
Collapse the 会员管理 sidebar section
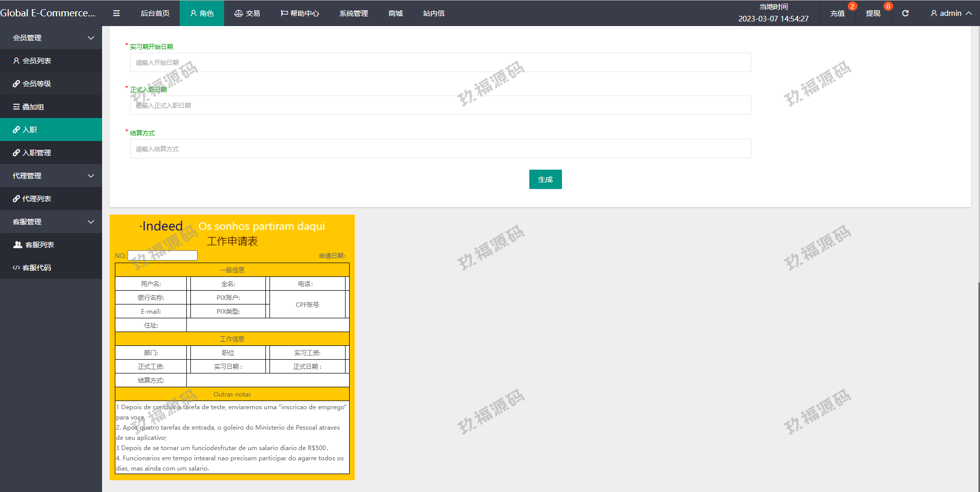[91, 38]
